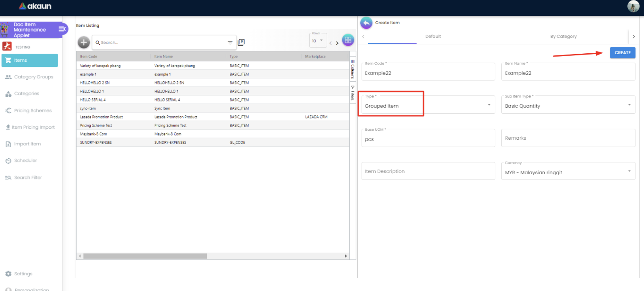Image resolution: width=644 pixels, height=294 pixels.
Task: Click the back arrow beside Create Item
Action: [x=366, y=23]
